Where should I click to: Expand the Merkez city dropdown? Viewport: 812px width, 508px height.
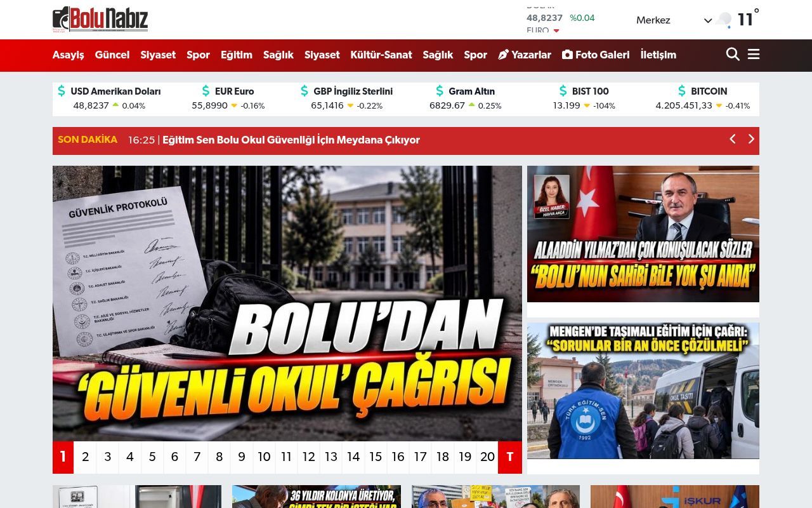pyautogui.click(x=674, y=20)
